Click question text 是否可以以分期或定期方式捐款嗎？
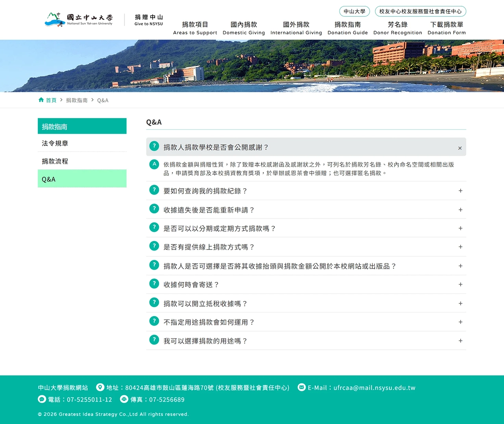The width and height of the screenshot is (504, 424). click(220, 228)
